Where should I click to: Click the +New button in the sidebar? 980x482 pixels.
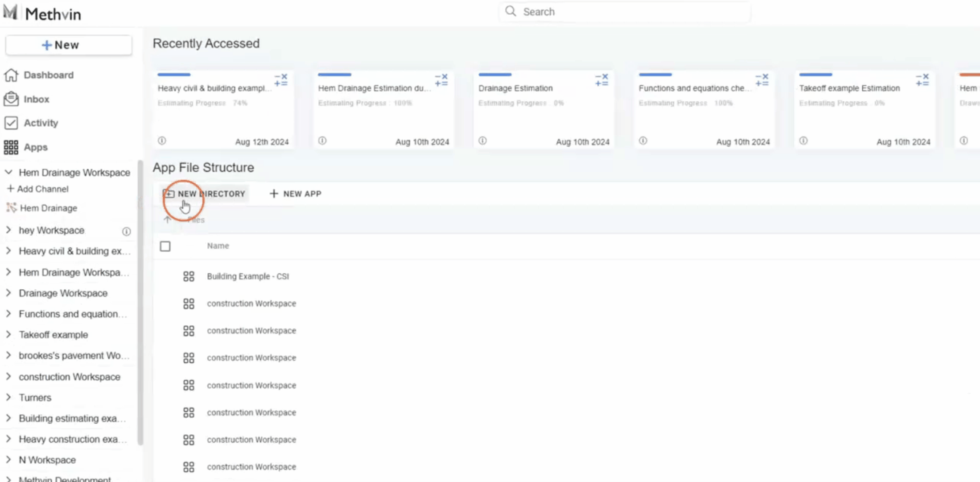(69, 45)
